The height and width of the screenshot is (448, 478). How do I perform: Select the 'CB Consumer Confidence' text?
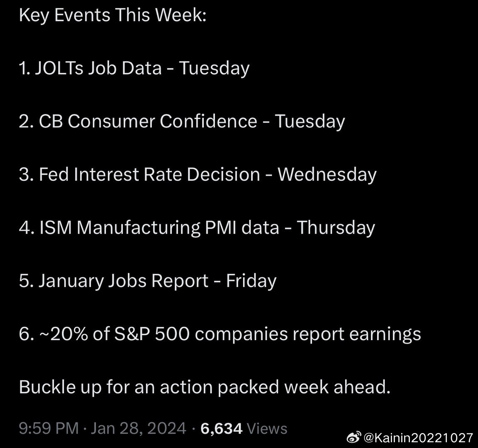click(x=148, y=121)
